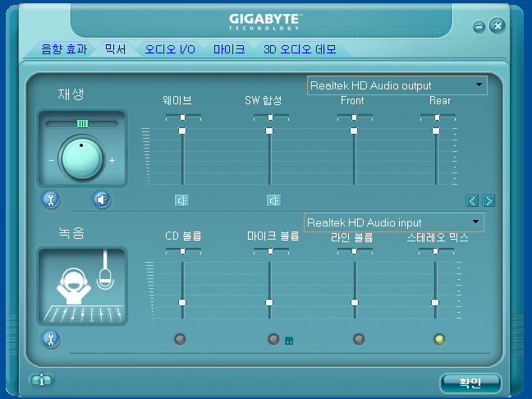This screenshot has width=532, height=399.
Task: Minimize the Gigabyte audio window
Action: point(479,26)
